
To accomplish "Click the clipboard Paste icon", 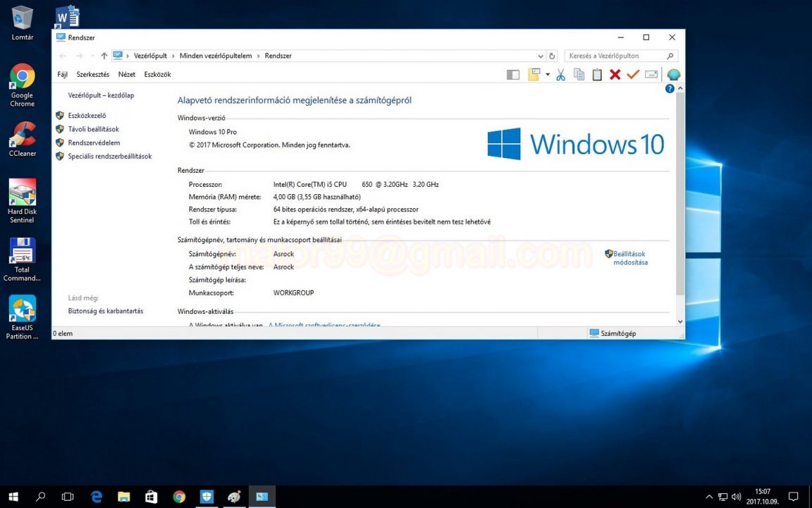I will click(x=597, y=75).
